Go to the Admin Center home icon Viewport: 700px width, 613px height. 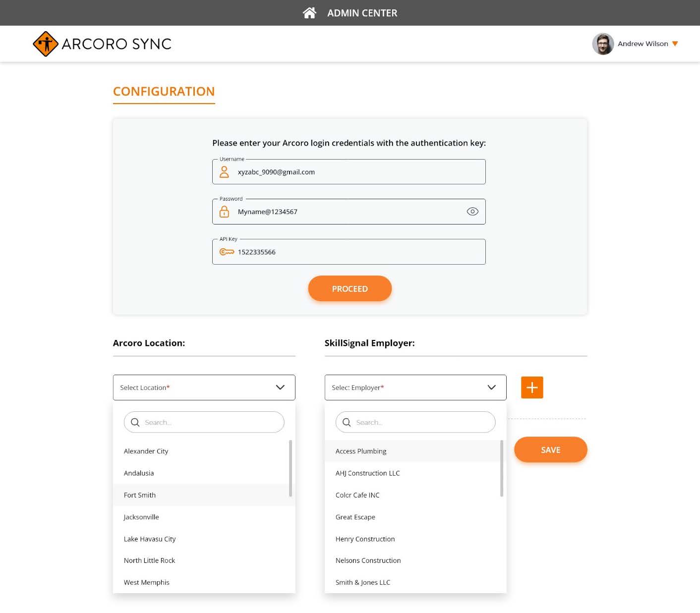pyautogui.click(x=309, y=13)
